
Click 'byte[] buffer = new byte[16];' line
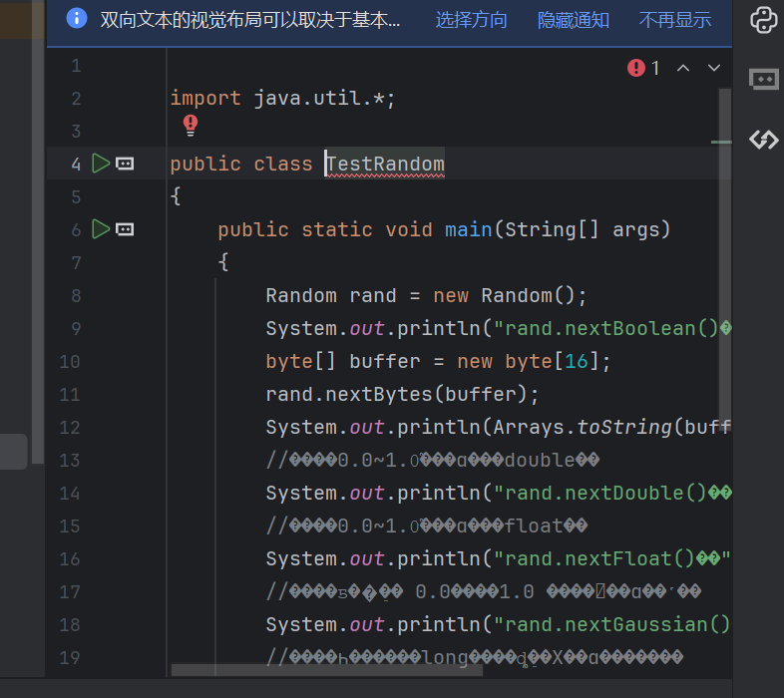tap(438, 362)
